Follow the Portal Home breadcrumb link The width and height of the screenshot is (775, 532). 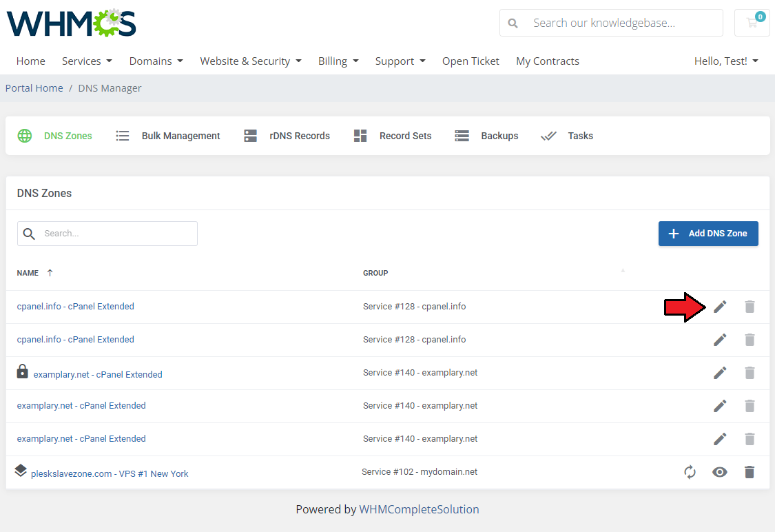(x=34, y=88)
